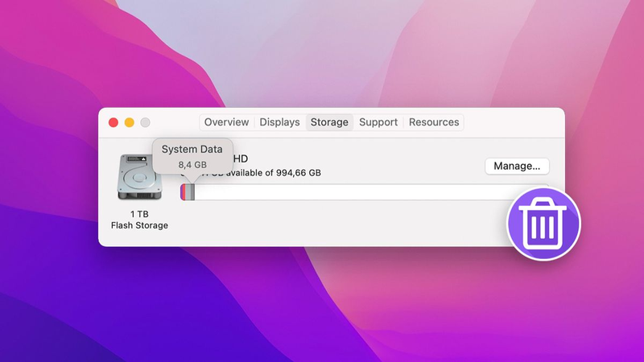Click the 'Flash Storage' label
The image size is (644, 362).
(139, 225)
